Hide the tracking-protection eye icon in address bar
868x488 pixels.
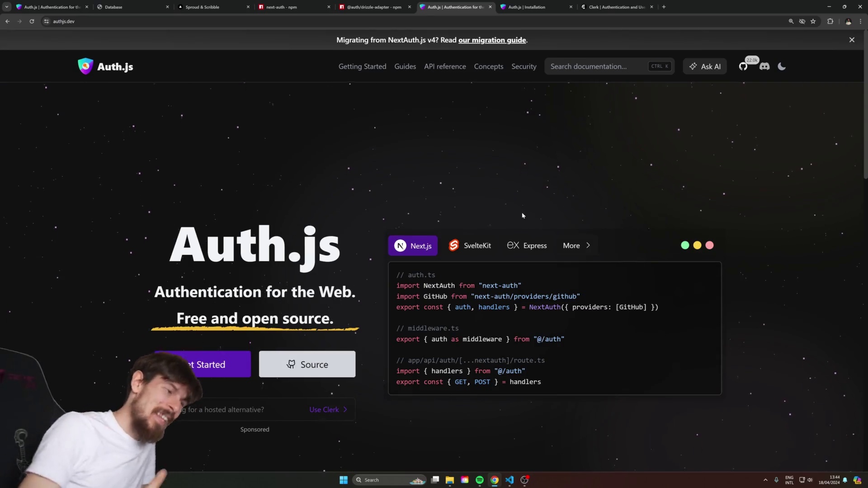(x=802, y=21)
